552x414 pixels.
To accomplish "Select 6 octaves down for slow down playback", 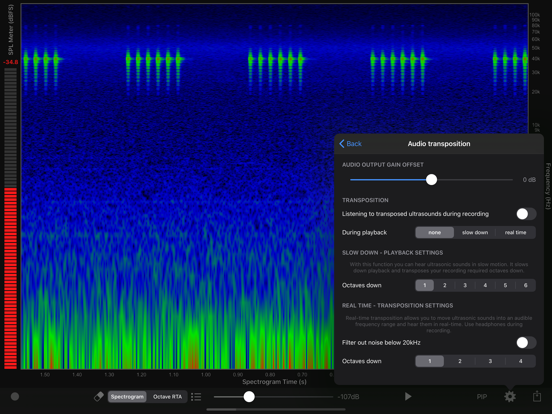I will 526,285.
